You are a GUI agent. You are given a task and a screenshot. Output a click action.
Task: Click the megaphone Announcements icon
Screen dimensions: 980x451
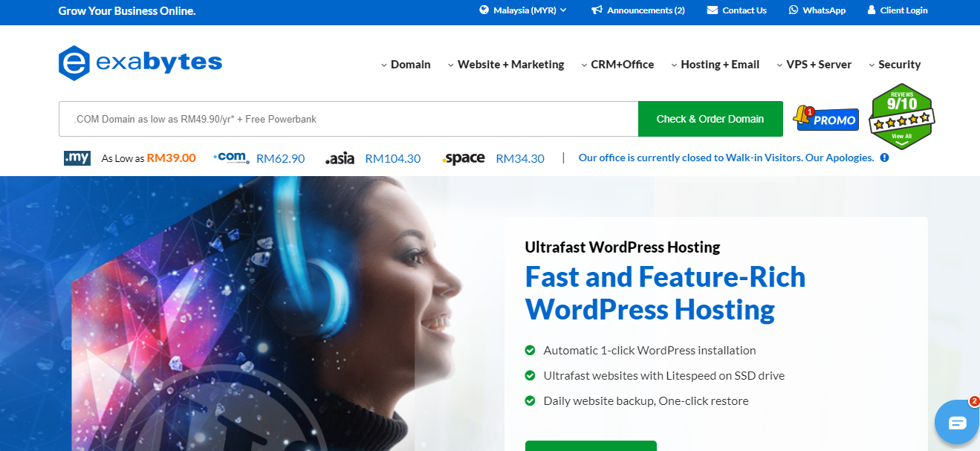click(x=597, y=10)
